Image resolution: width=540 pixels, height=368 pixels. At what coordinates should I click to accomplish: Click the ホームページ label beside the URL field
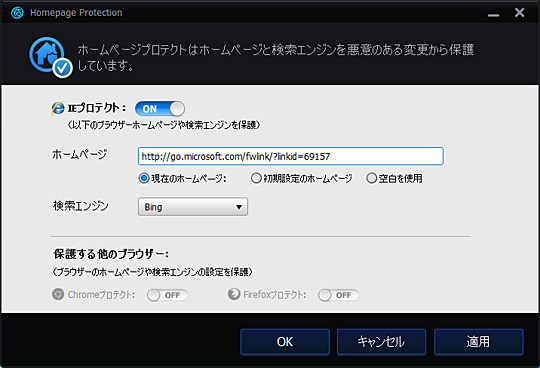tap(80, 155)
